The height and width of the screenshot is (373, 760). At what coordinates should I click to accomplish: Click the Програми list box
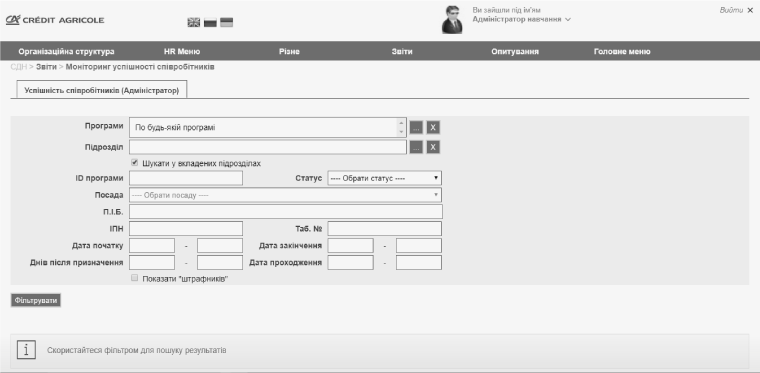[268, 127]
